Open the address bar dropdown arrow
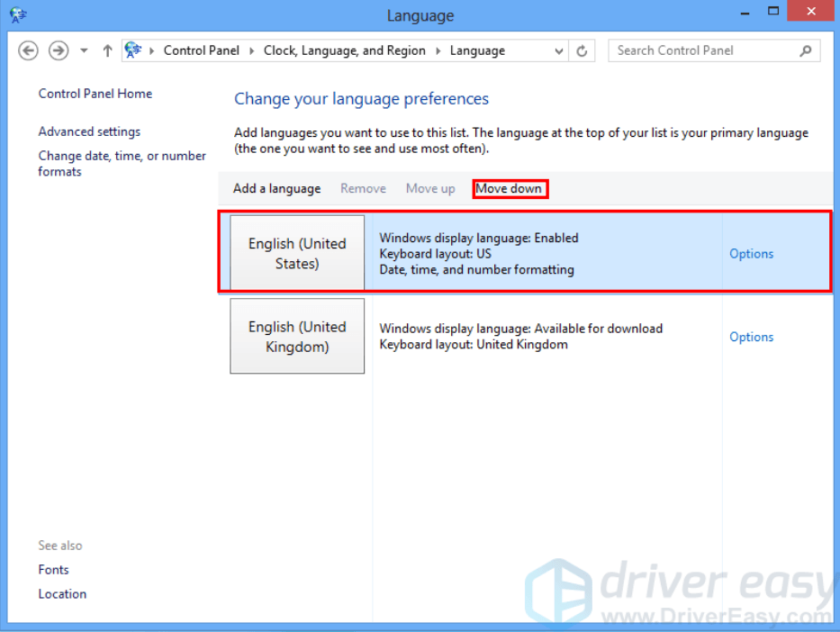Image resolution: width=840 pixels, height=632 pixels. click(558, 50)
